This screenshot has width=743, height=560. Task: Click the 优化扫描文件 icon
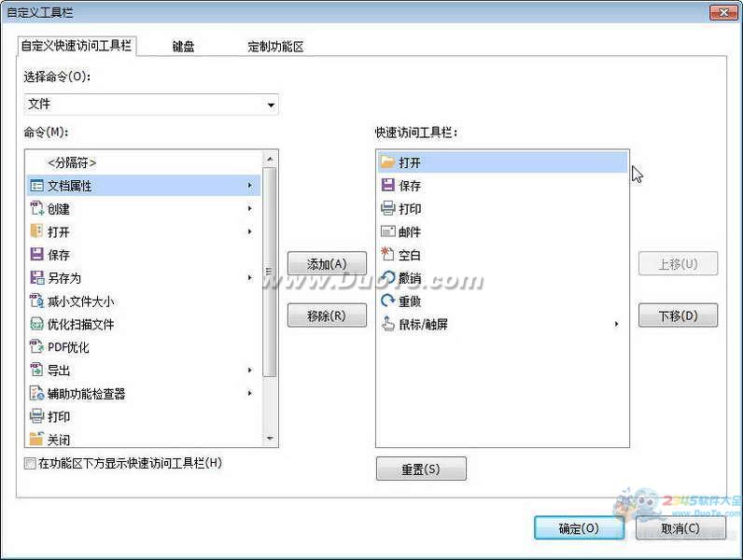[36, 324]
